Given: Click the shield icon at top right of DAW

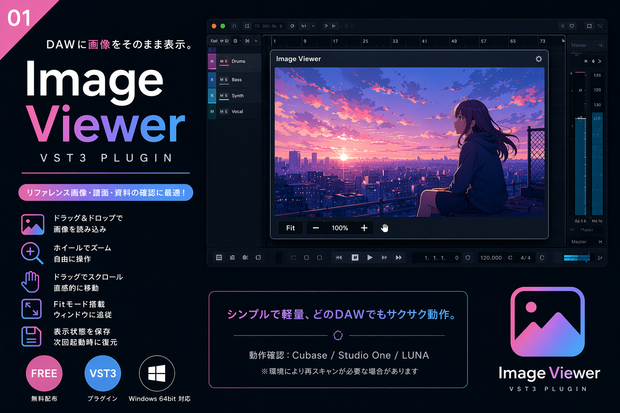Looking at the screenshot, I should point(572,26).
